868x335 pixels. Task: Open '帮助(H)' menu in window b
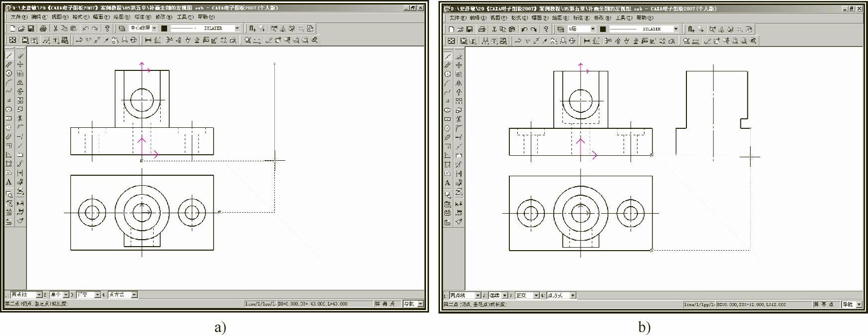pyautogui.click(x=645, y=17)
